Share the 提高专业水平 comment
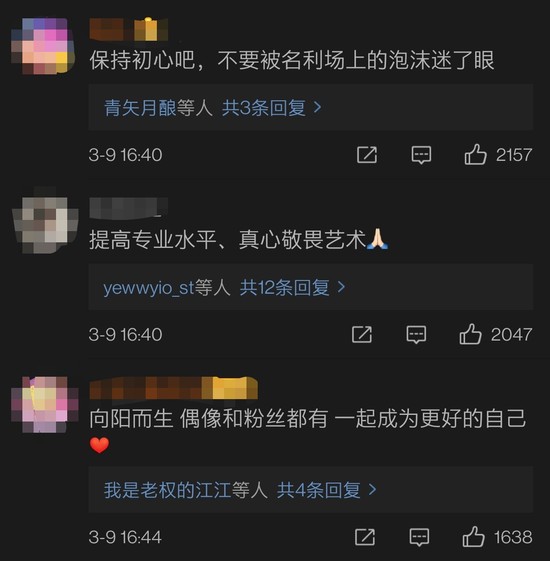Viewport: 550px width, 561px height. 362,335
